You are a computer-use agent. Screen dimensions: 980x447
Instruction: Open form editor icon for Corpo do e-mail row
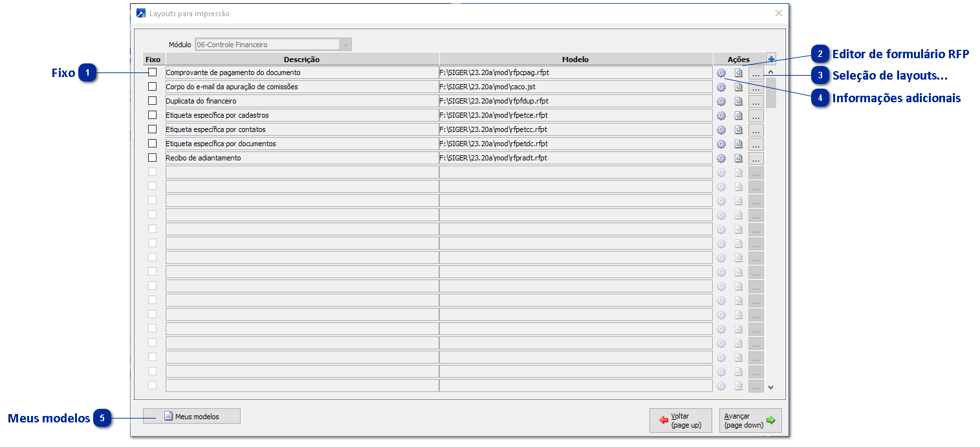739,87
